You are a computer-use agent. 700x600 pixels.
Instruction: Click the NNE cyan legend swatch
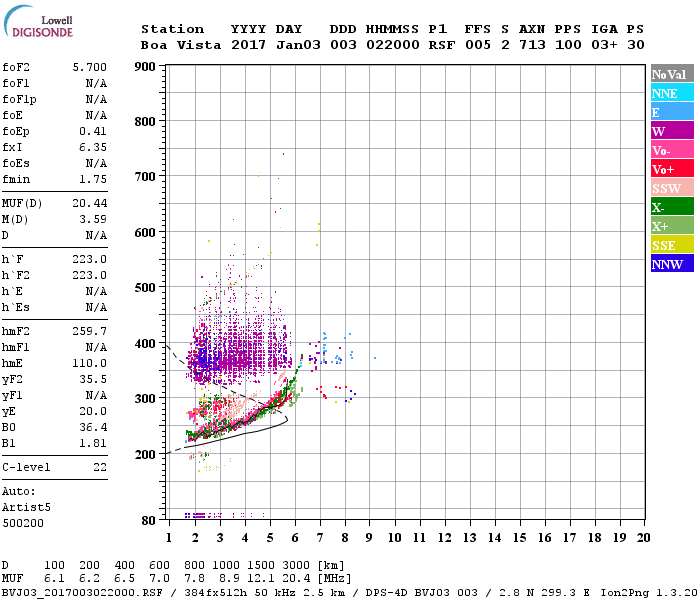click(671, 93)
